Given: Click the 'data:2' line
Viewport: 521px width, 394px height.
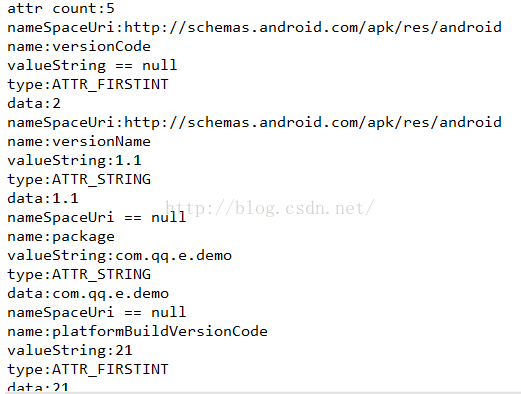Looking at the screenshot, I should click(34, 103).
